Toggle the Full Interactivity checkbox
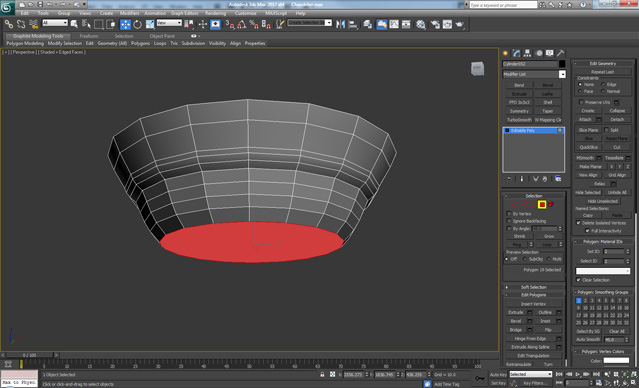Viewport: 639px width, 388px height. point(587,231)
